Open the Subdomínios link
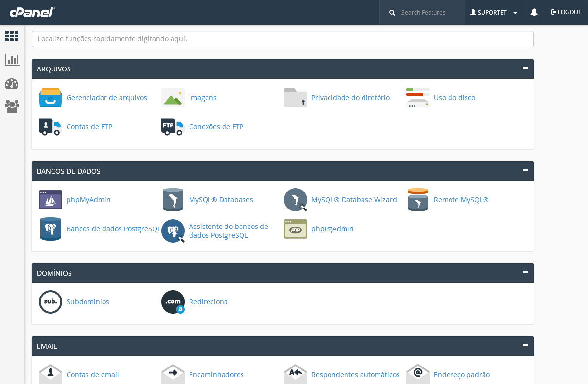This screenshot has height=384, width=588. point(88,302)
